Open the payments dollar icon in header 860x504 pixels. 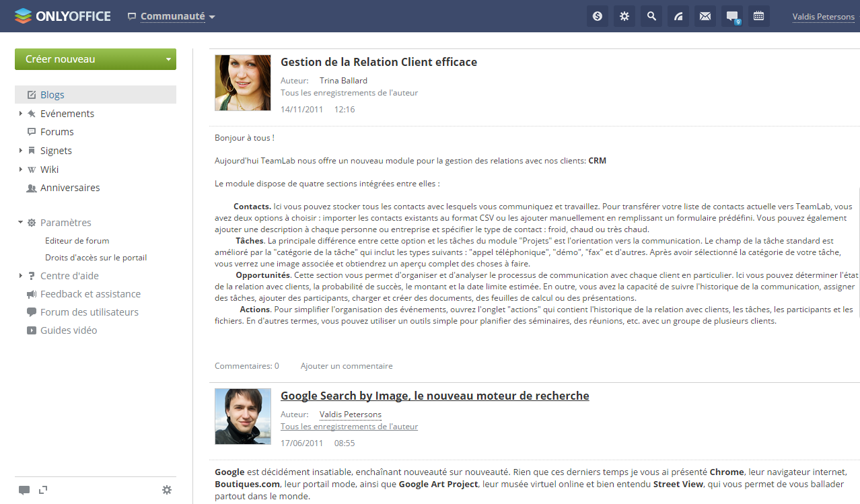point(597,16)
